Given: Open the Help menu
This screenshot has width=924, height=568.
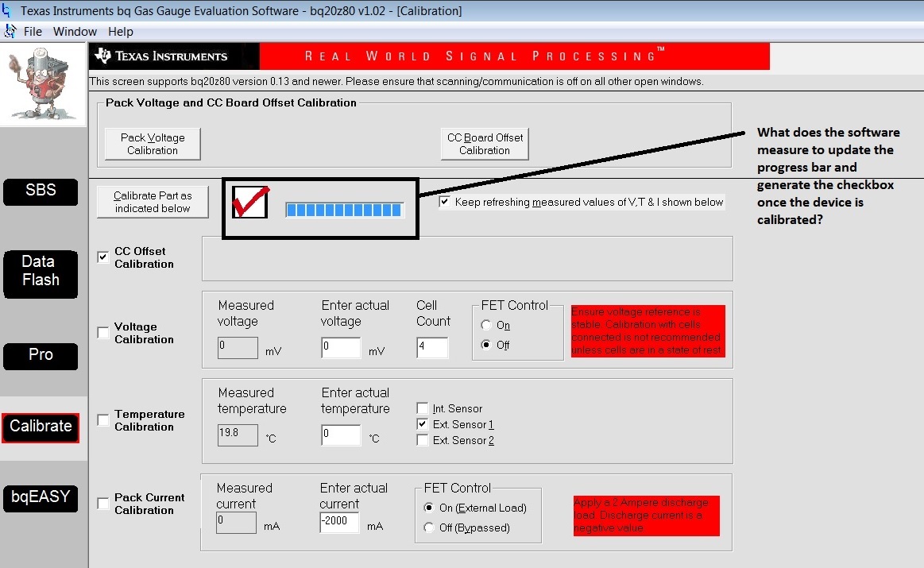Looking at the screenshot, I should (120, 31).
